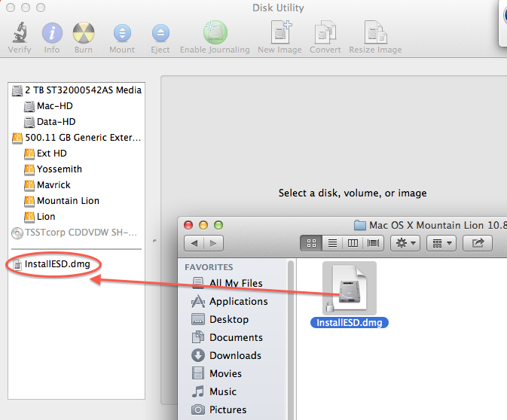Select the Mountain Lion volume
The height and width of the screenshot is (420, 507).
click(x=62, y=201)
